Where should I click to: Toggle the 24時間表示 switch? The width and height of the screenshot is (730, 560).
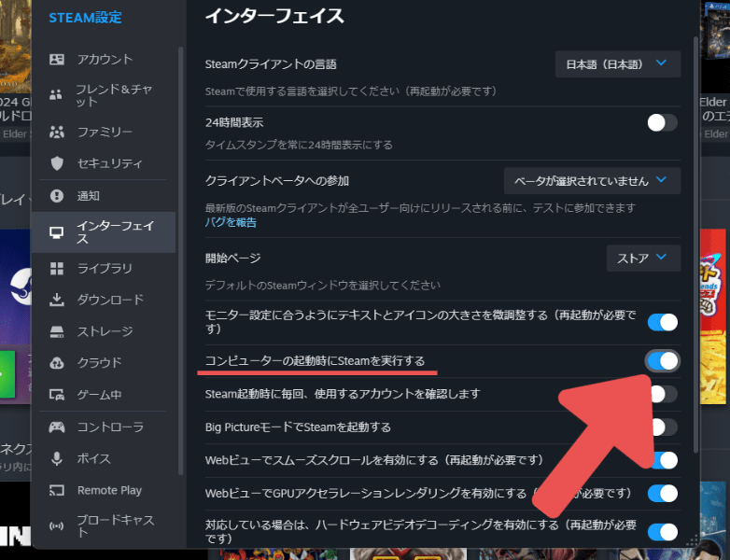point(662,123)
